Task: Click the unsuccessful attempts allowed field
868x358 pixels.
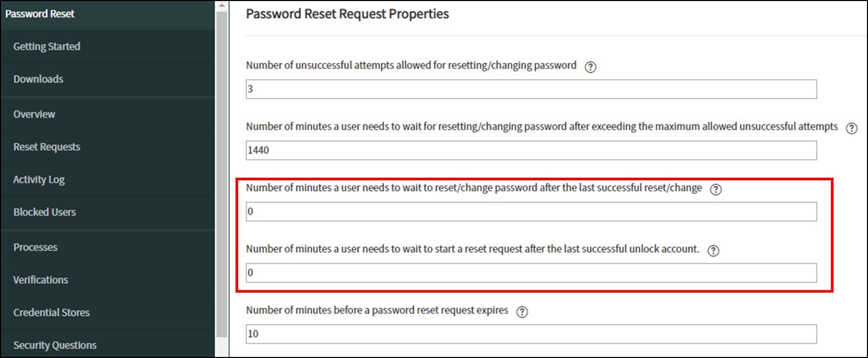Action: click(531, 89)
